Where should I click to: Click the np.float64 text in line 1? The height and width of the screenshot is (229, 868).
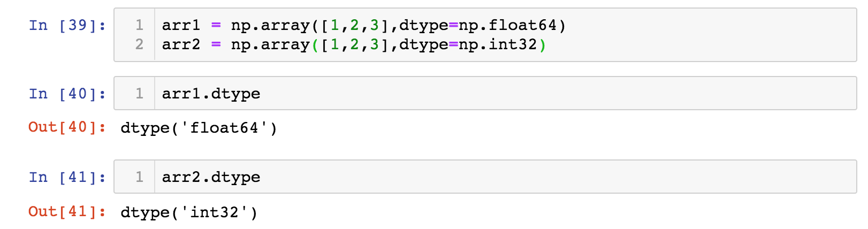click(507, 25)
